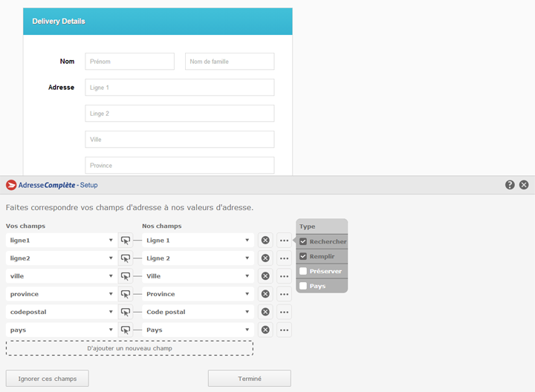535x392 pixels.
Task: Open more options for Pays row
Action: pyautogui.click(x=284, y=330)
